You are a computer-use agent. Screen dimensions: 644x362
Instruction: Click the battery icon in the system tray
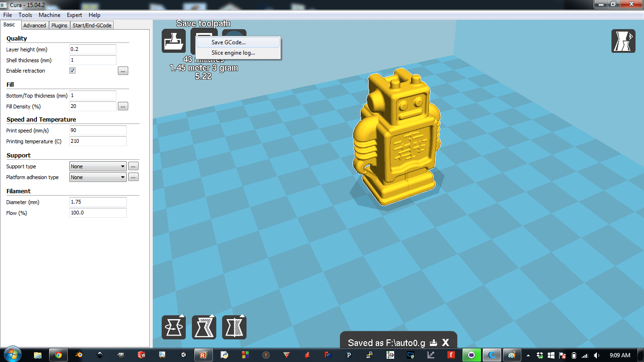[x=574, y=355]
